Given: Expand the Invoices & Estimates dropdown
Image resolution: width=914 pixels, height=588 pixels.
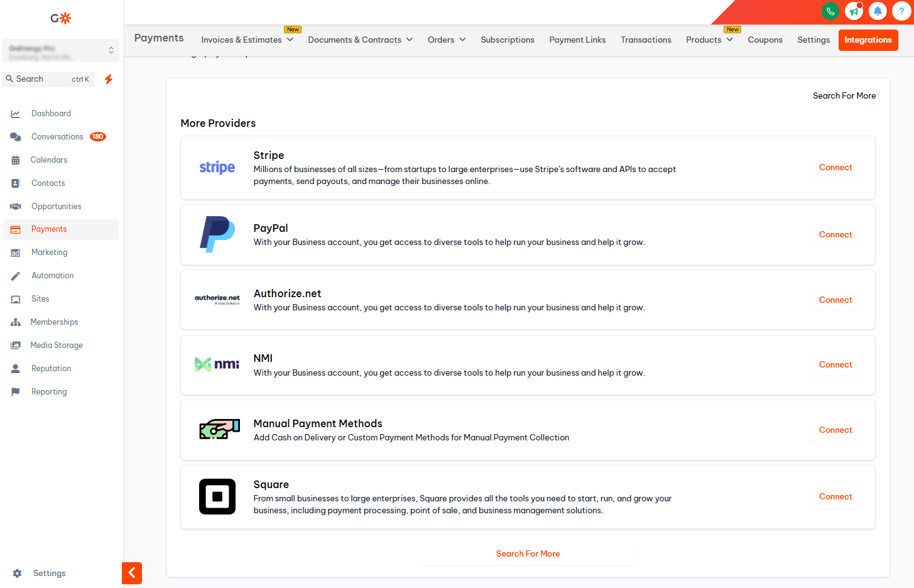Looking at the screenshot, I should click(x=248, y=40).
